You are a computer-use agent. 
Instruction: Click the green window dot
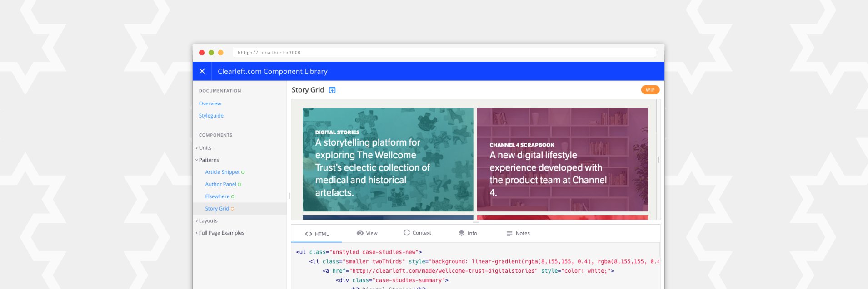(x=211, y=53)
